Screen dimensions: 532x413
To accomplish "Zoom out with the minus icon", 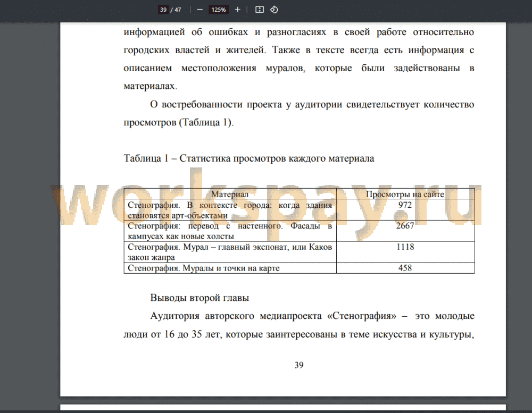I will click(200, 10).
